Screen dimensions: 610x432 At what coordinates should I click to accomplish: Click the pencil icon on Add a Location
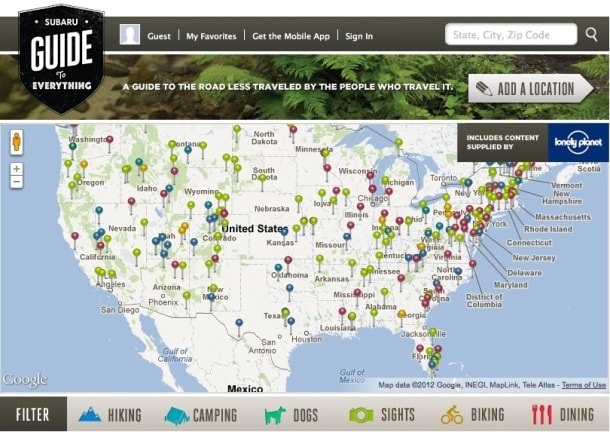point(484,89)
